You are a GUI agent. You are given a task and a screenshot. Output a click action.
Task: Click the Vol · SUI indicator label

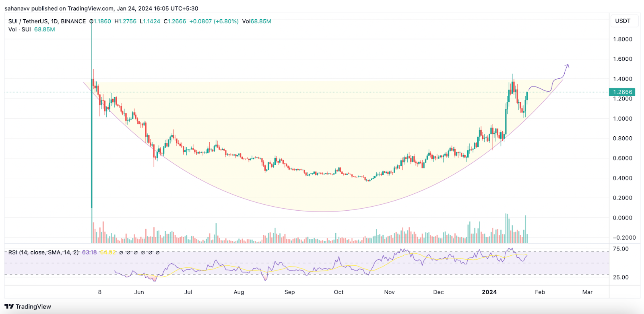point(20,29)
